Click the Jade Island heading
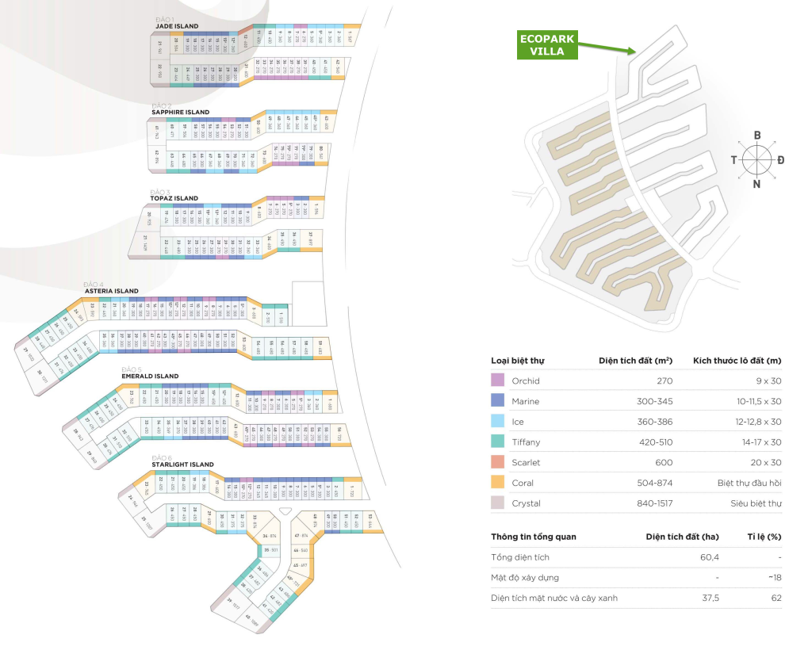 coord(177,26)
